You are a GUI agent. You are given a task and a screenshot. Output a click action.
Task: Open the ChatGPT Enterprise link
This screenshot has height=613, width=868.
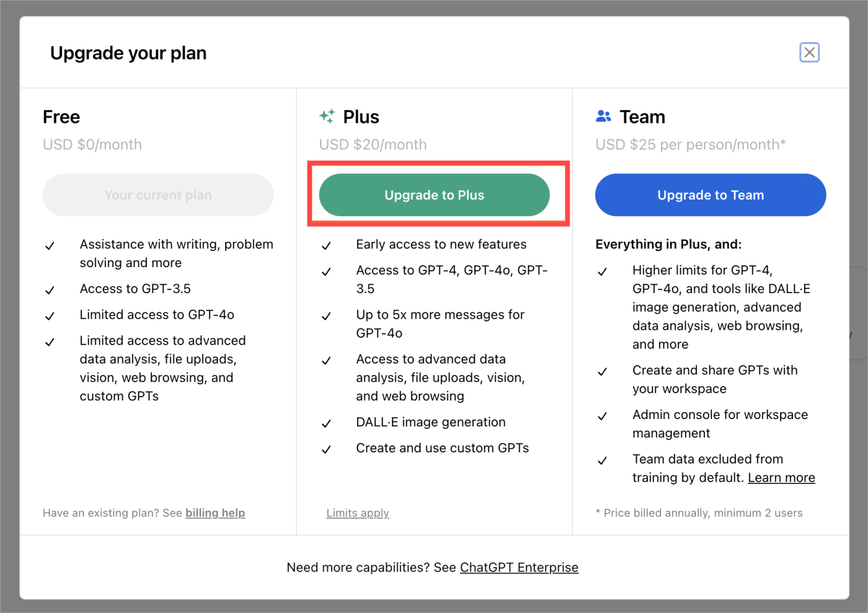click(x=519, y=567)
